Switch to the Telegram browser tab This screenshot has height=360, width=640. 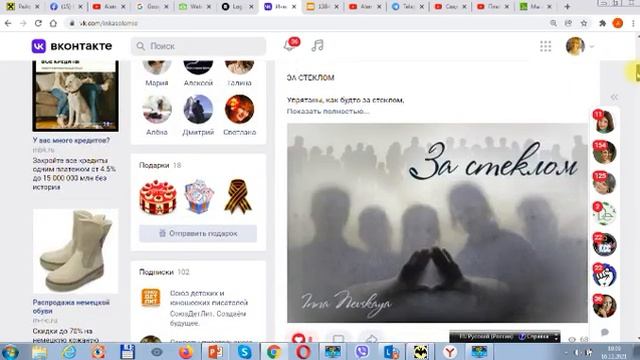tap(407, 7)
